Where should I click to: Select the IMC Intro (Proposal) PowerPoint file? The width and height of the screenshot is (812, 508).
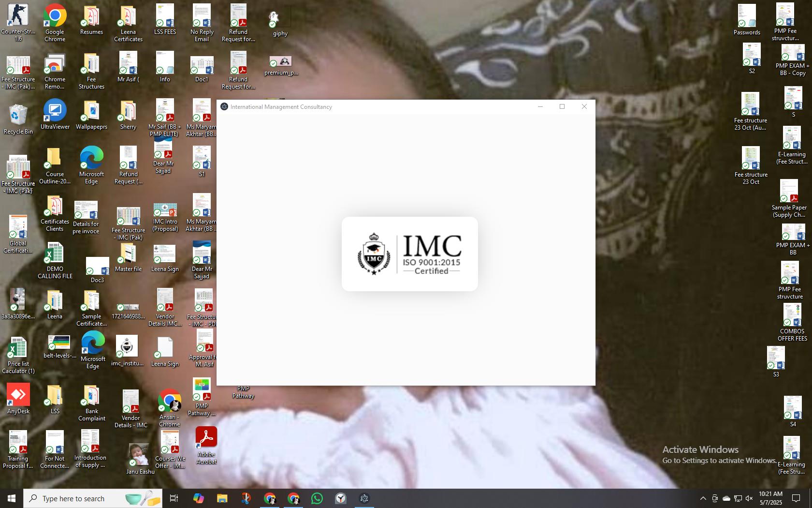pyautogui.click(x=165, y=217)
